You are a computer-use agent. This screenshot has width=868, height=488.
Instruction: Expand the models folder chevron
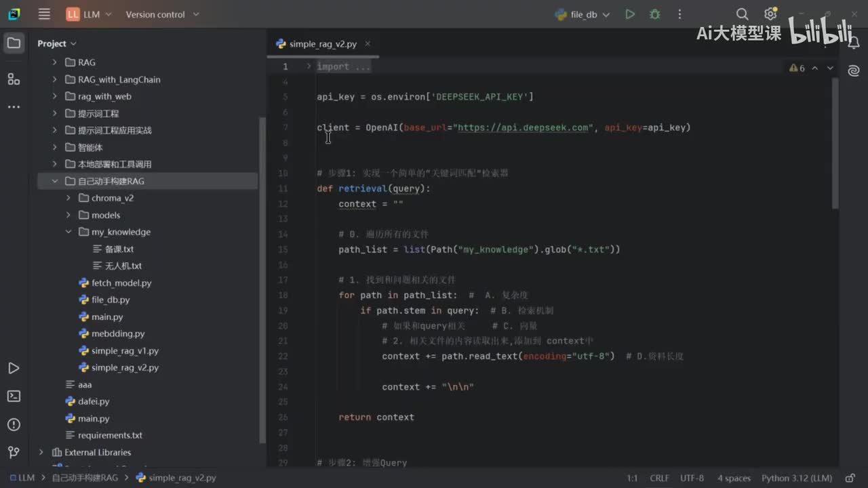point(68,215)
